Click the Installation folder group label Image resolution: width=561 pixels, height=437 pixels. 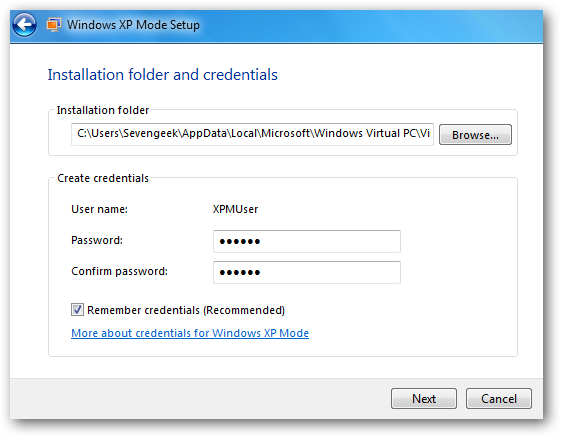coord(103,110)
